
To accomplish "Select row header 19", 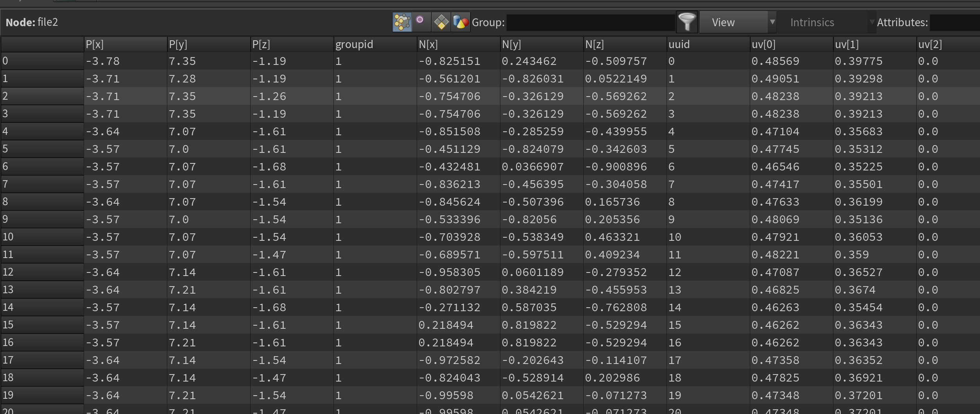I will [42, 395].
